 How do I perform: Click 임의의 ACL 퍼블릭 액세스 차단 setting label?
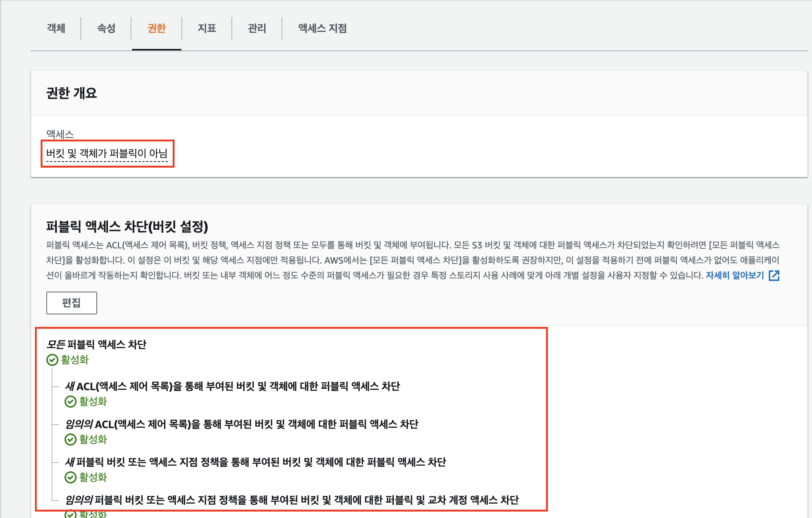[x=241, y=424]
